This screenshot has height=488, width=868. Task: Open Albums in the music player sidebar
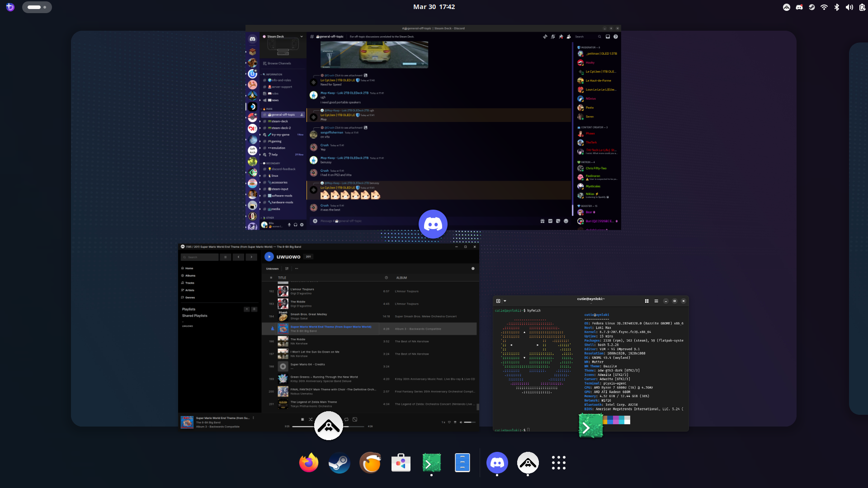pyautogui.click(x=190, y=276)
